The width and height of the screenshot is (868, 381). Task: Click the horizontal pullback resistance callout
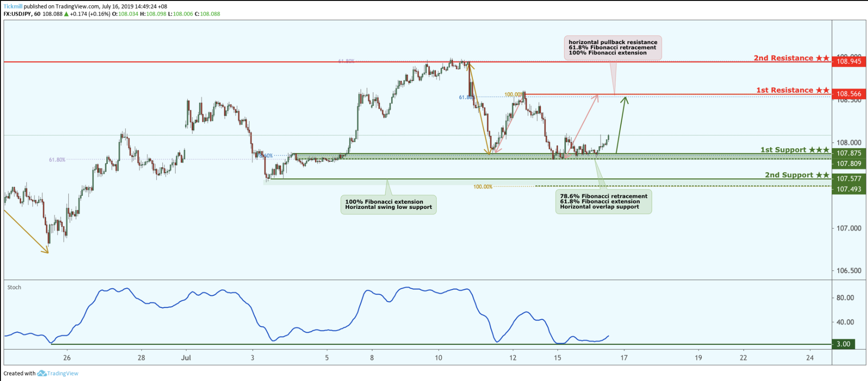613,48
